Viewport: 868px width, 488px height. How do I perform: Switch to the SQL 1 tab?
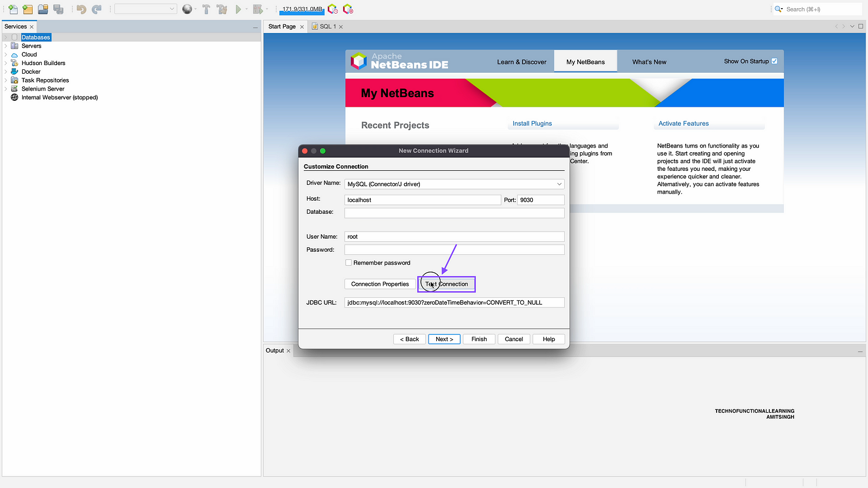pos(327,27)
